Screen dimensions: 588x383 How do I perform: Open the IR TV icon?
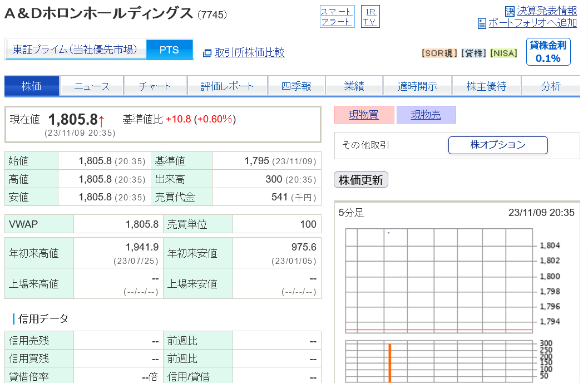370,17
